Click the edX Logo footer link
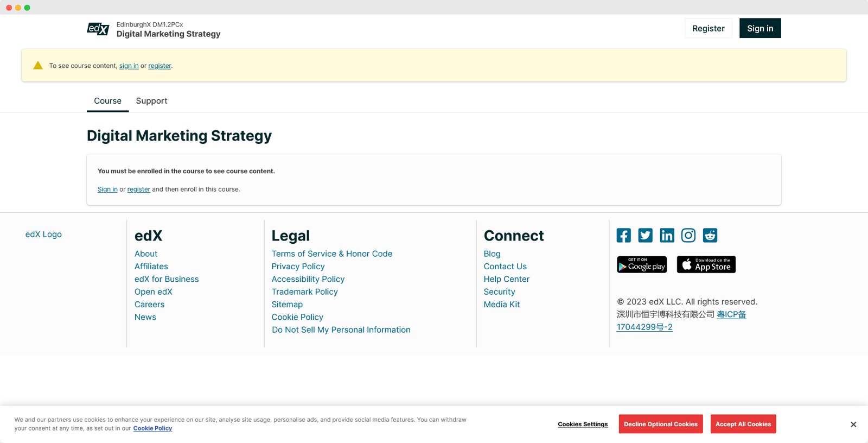This screenshot has height=443, width=868. 43,235
